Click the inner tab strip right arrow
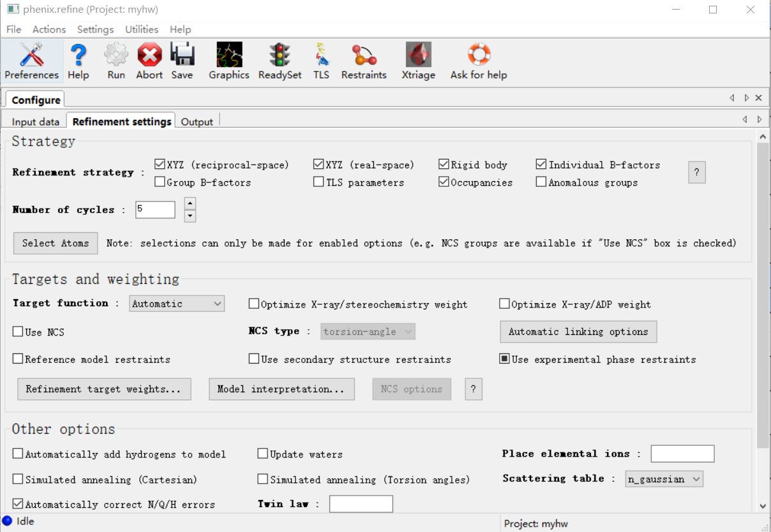771x532 pixels. coord(760,119)
